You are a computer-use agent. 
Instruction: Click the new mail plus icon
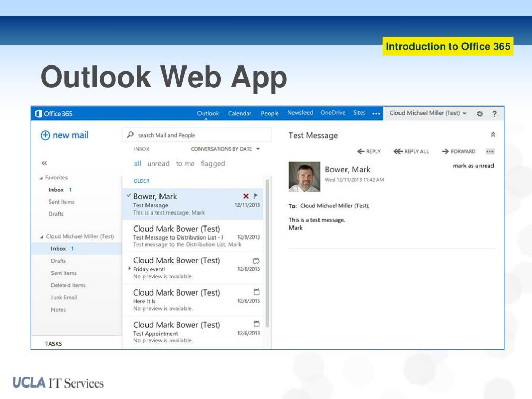[45, 136]
